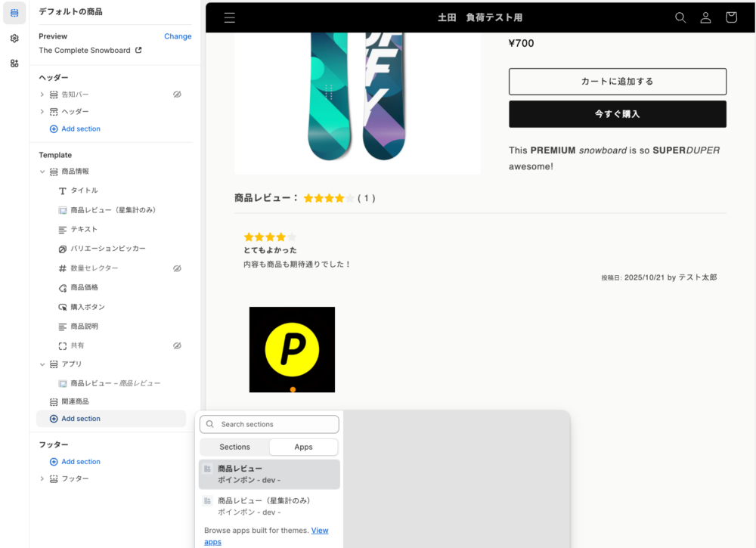Click the カートに追加する button

pyautogui.click(x=617, y=82)
